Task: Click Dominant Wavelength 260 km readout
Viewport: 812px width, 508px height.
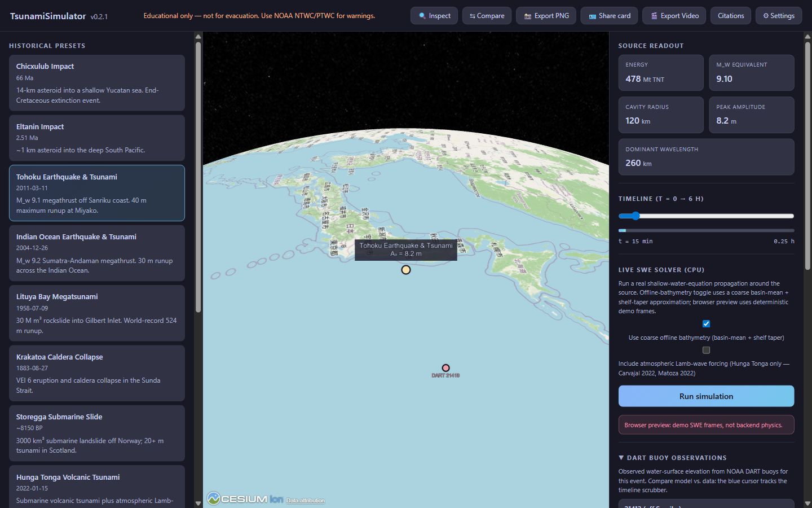Action: tap(706, 157)
